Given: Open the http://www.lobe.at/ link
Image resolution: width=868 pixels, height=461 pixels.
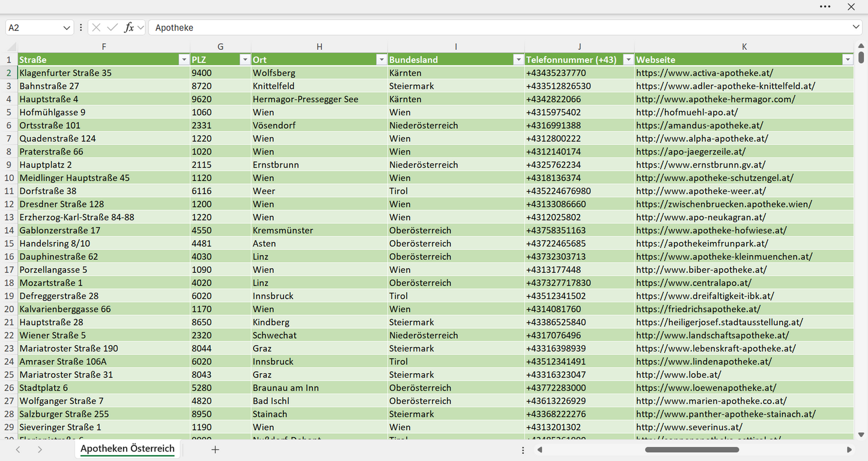Looking at the screenshot, I should pyautogui.click(x=679, y=374).
